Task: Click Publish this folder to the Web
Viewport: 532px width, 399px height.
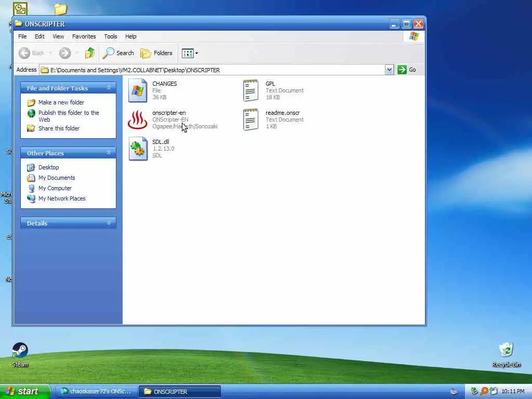Action: pos(69,116)
